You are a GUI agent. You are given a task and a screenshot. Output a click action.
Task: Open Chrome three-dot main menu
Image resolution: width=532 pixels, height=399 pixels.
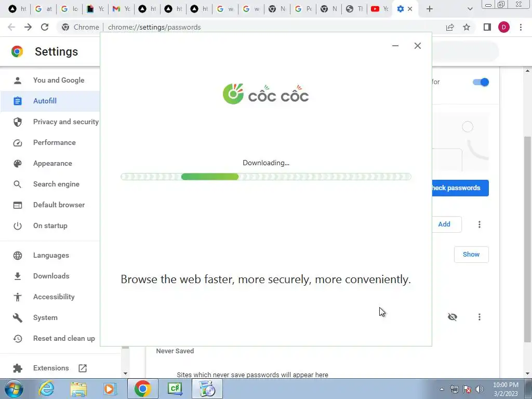[521, 27]
